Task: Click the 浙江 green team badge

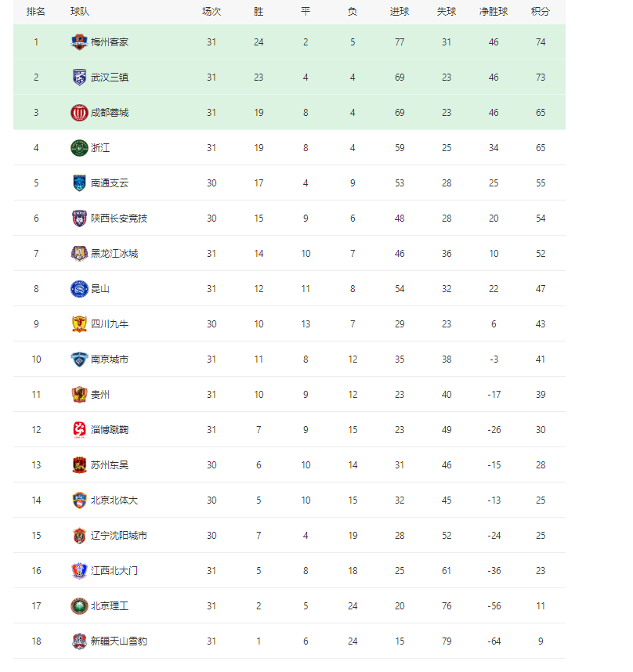Action: point(79,148)
